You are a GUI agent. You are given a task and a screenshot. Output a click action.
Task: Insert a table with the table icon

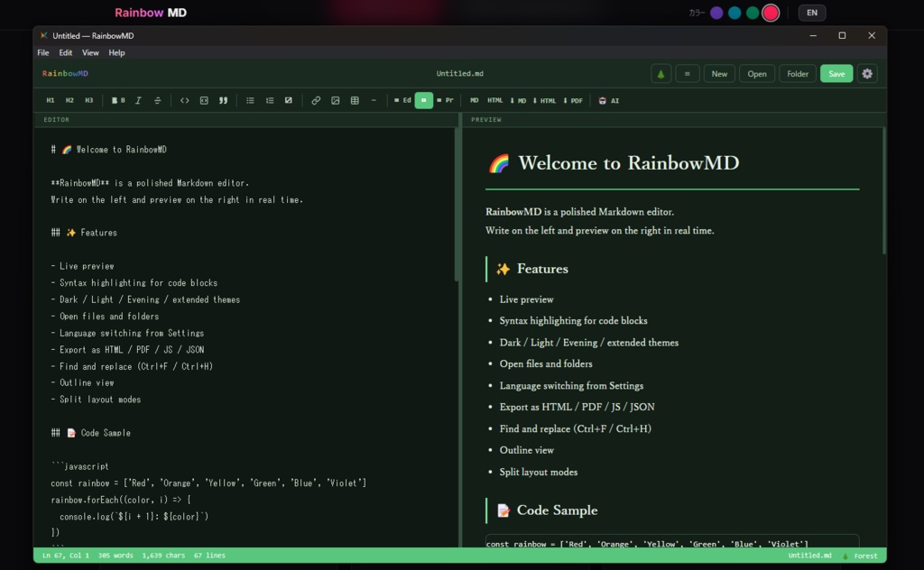(353, 100)
